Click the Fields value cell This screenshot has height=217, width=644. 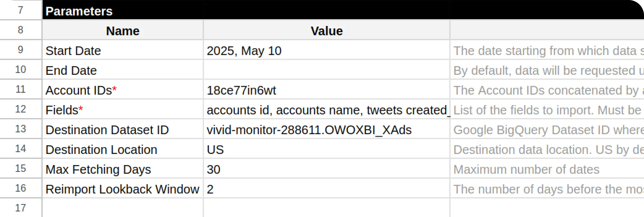point(327,110)
